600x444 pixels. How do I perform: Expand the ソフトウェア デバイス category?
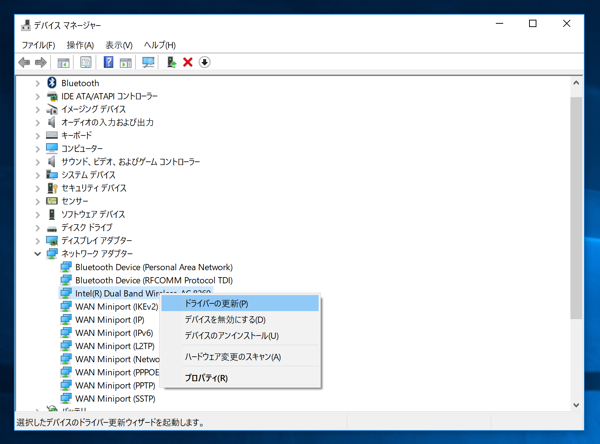click(38, 214)
